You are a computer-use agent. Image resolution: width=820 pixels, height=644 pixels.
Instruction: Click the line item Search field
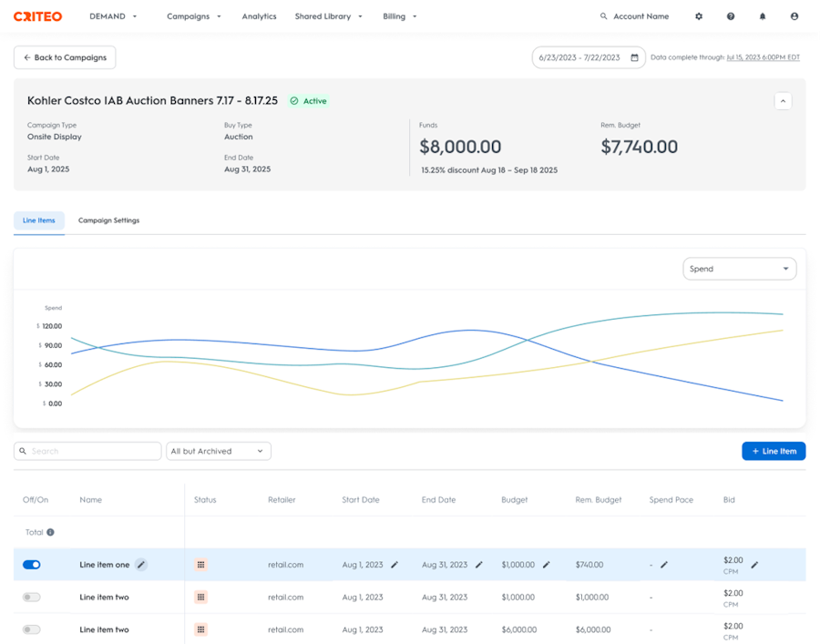pos(87,451)
